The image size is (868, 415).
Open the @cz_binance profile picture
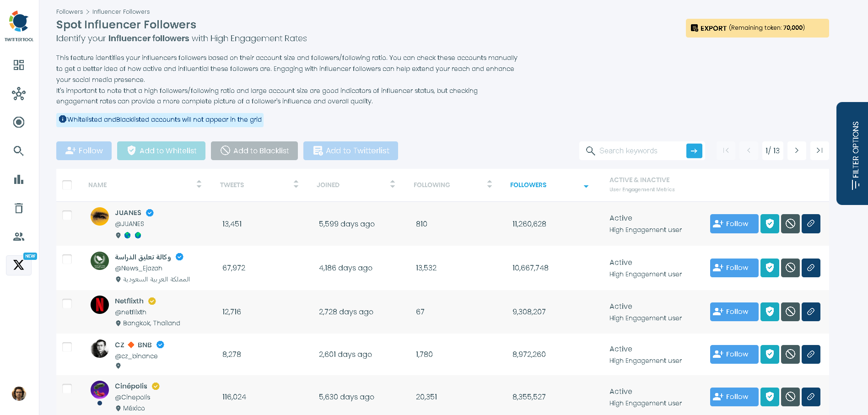(x=100, y=349)
